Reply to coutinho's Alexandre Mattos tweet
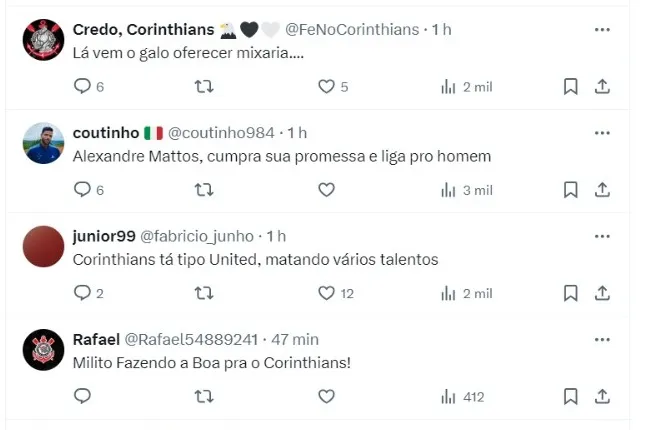 [x=83, y=190]
